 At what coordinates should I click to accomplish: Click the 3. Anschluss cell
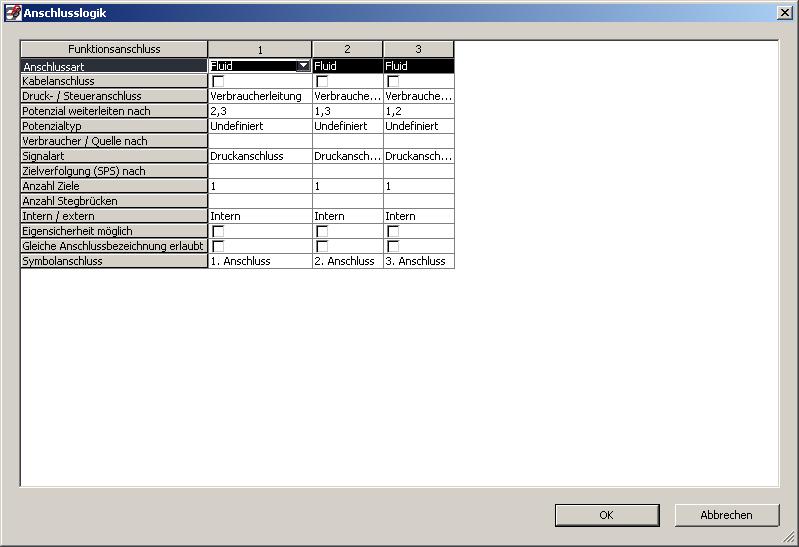418,262
